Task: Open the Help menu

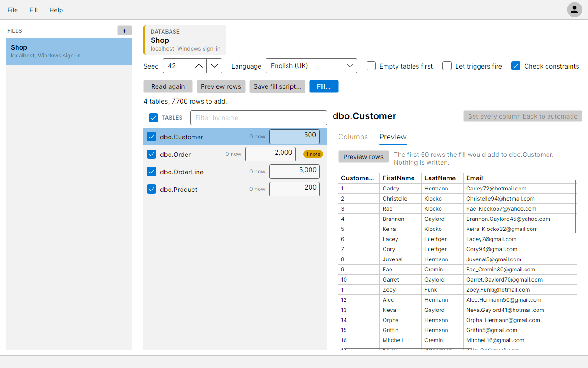Action: tap(56, 10)
